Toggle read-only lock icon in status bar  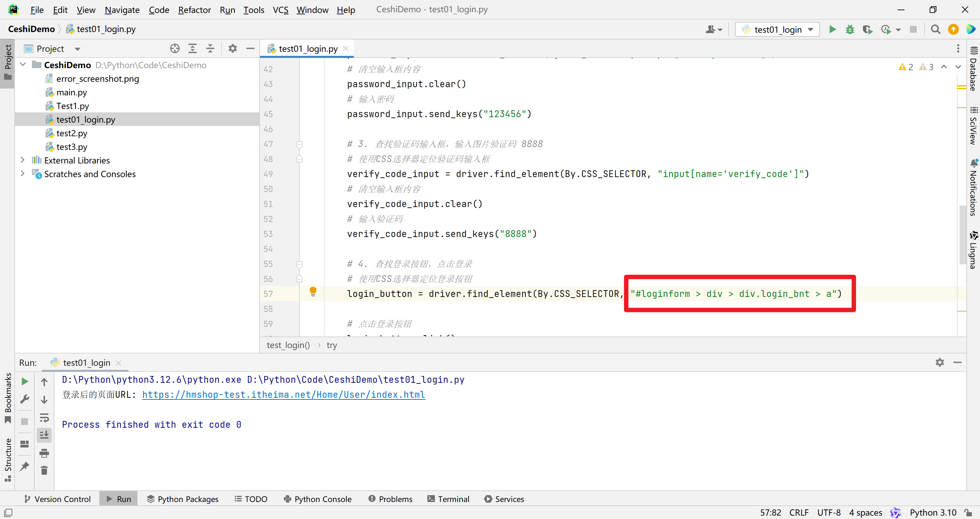(968, 513)
